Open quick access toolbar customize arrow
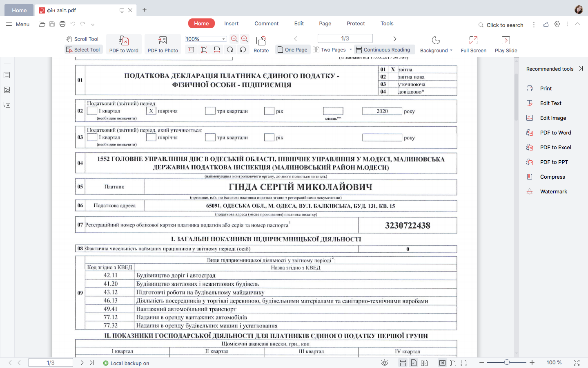Screen dimensions: 588x368 tap(93, 24)
